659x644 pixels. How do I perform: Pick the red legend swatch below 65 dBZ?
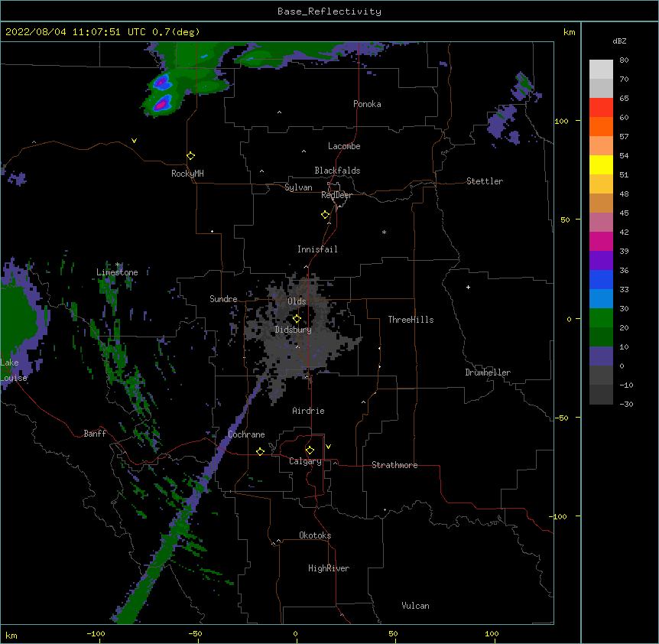[601, 108]
